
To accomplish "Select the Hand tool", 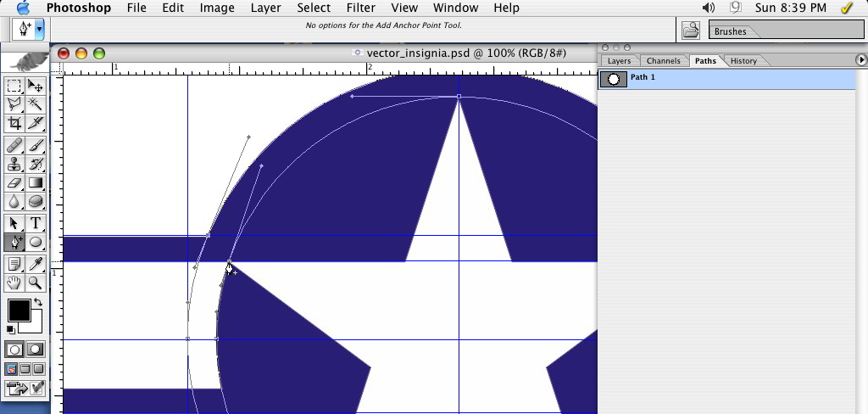I will point(14,283).
